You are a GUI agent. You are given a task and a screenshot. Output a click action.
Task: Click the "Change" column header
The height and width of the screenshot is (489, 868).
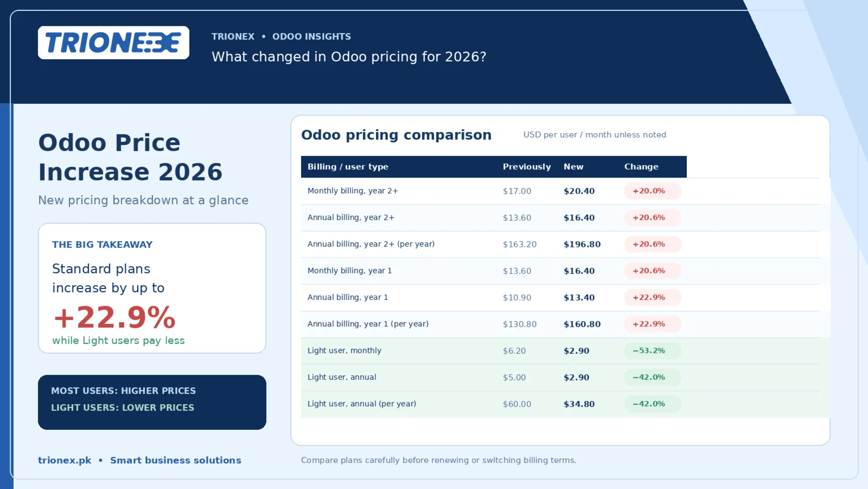point(641,167)
